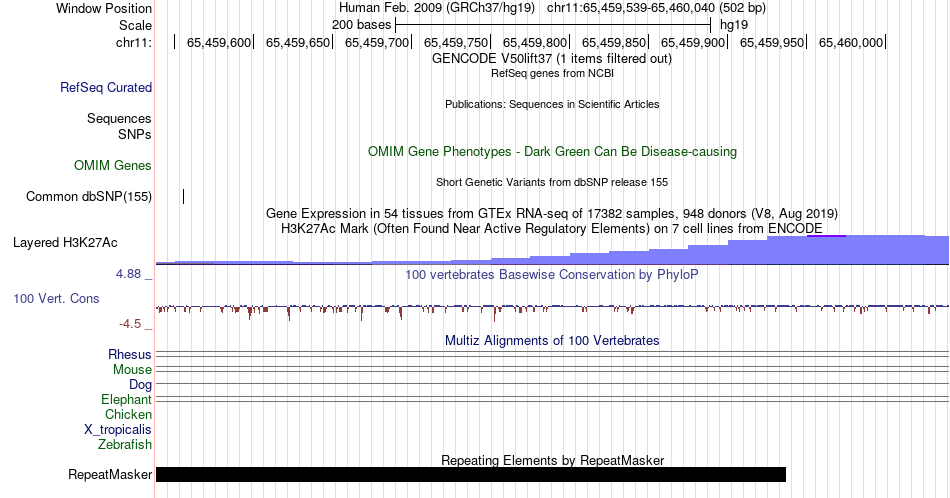This screenshot has height=498, width=950.
Task: Select the X_tropicalis alignment row label
Action: [x=118, y=430]
